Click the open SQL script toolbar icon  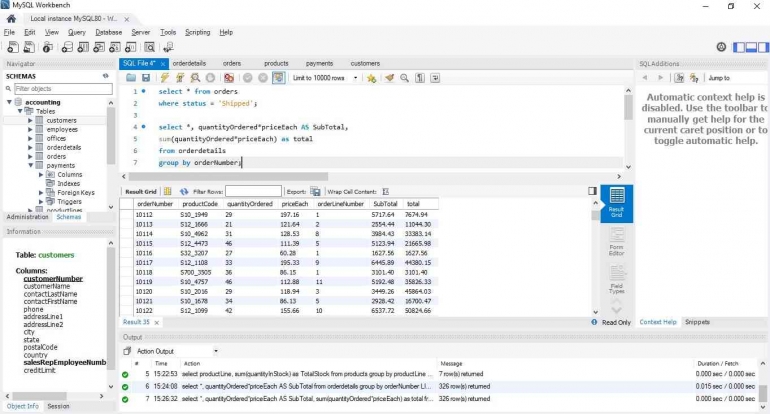tap(29, 47)
